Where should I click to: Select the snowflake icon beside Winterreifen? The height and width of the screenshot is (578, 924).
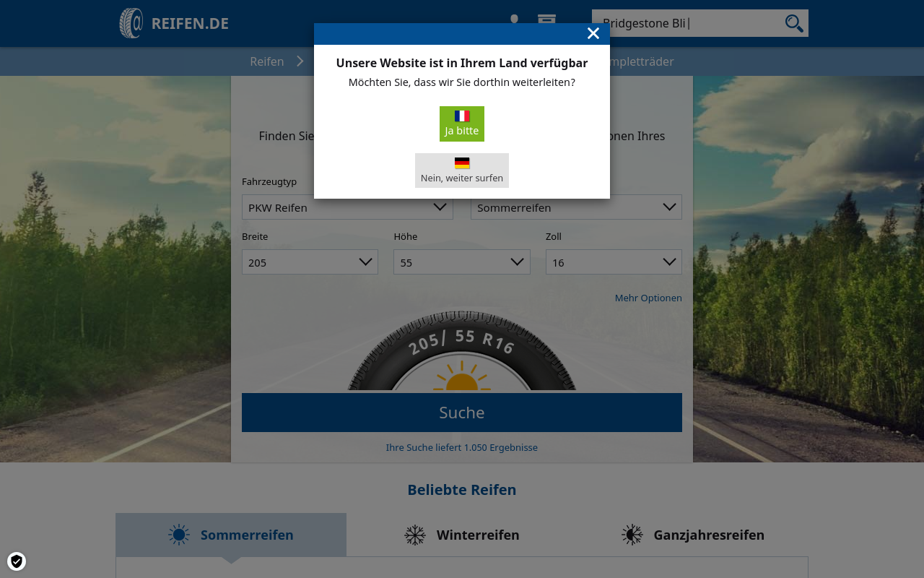[x=415, y=535]
